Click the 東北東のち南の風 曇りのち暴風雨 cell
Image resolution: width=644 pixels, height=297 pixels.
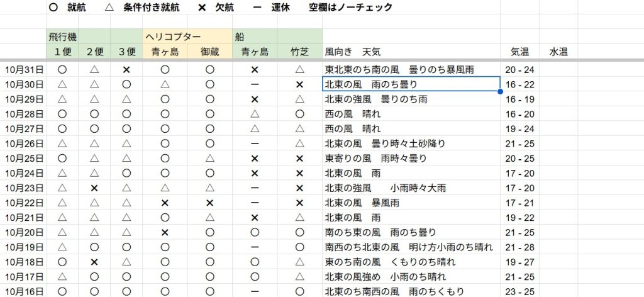click(x=399, y=70)
